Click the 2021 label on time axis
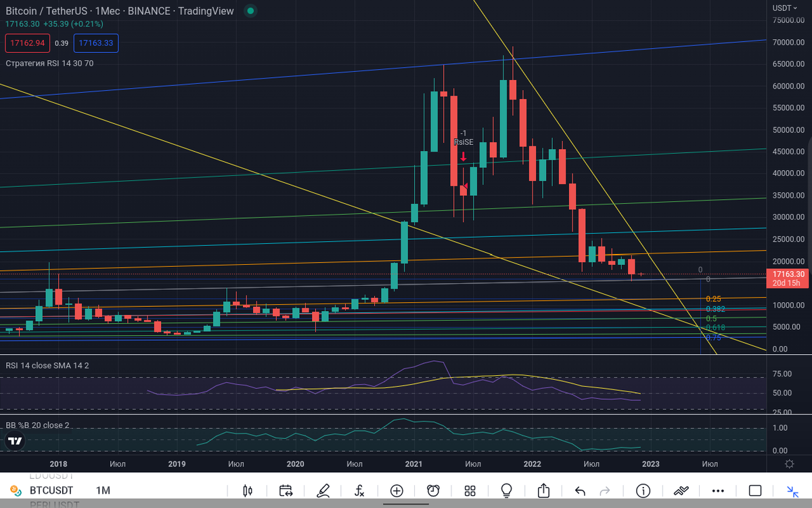This screenshot has width=812, height=508. (x=413, y=464)
